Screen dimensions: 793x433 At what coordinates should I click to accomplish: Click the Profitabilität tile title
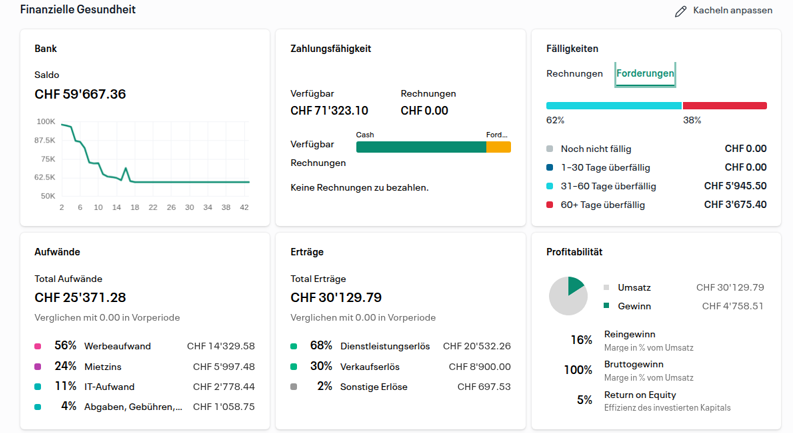tap(574, 252)
